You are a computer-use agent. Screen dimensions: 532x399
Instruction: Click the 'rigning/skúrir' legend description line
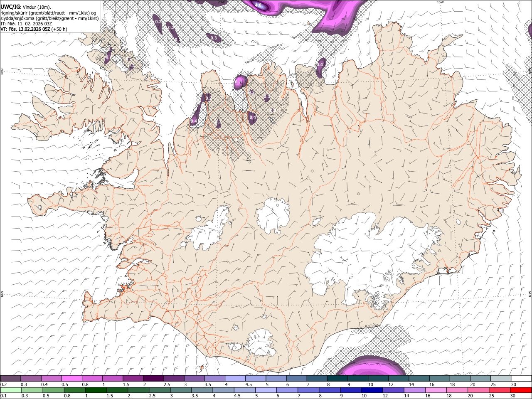coord(48,13)
